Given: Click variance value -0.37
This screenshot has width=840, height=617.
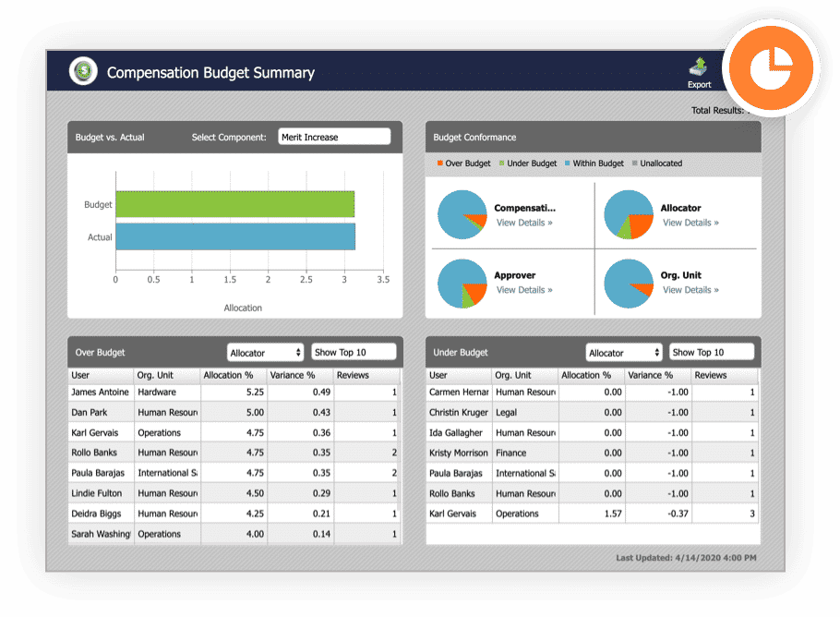Looking at the screenshot, I should pos(678,514).
